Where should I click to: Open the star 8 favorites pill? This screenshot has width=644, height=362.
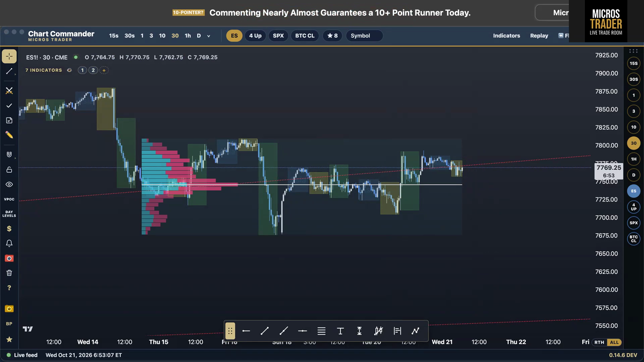[x=332, y=36]
